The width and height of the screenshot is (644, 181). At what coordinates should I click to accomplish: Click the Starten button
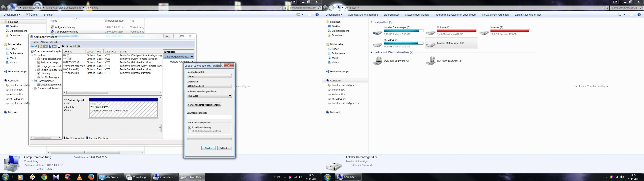209,148
